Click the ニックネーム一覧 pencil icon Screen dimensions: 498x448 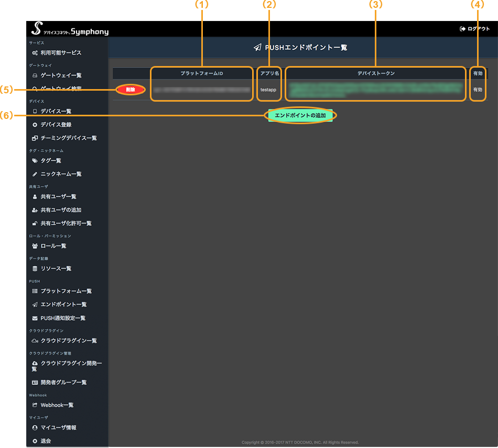click(x=35, y=174)
